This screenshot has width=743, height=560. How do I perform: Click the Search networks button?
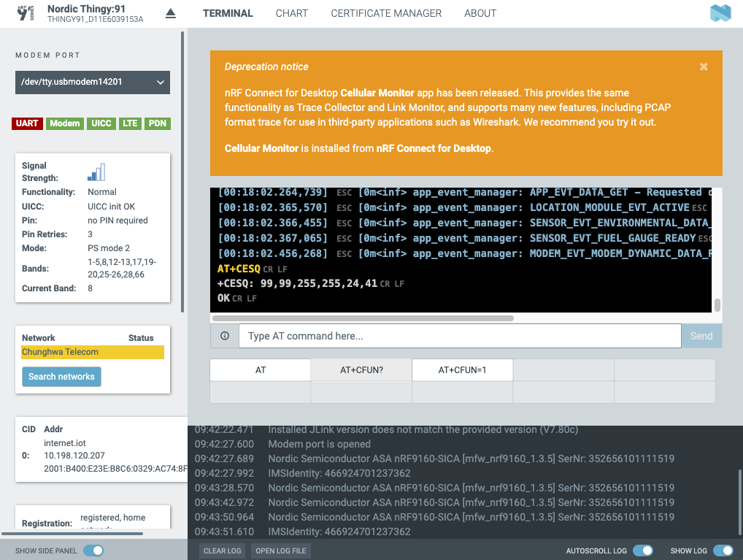61,377
